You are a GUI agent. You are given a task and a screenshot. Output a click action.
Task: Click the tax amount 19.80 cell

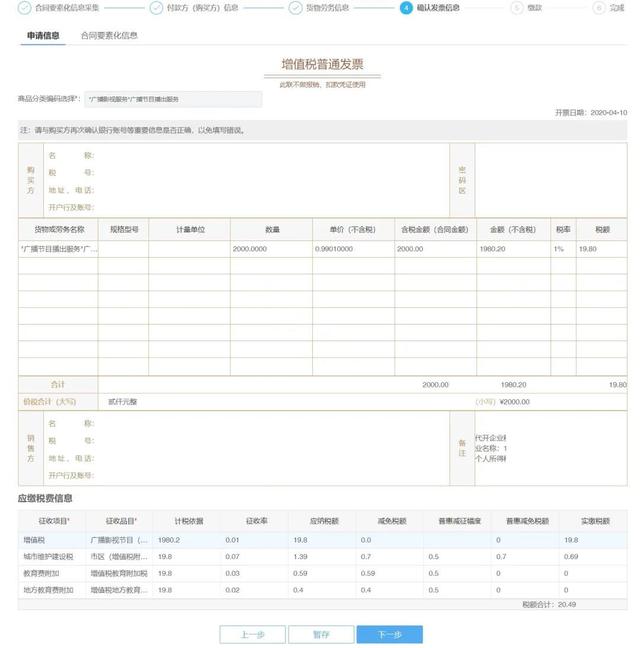point(602,249)
